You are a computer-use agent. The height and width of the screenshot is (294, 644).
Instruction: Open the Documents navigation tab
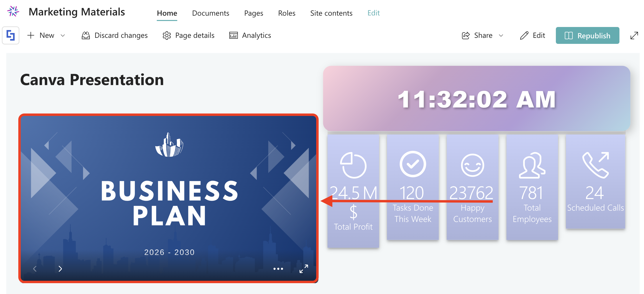click(210, 13)
